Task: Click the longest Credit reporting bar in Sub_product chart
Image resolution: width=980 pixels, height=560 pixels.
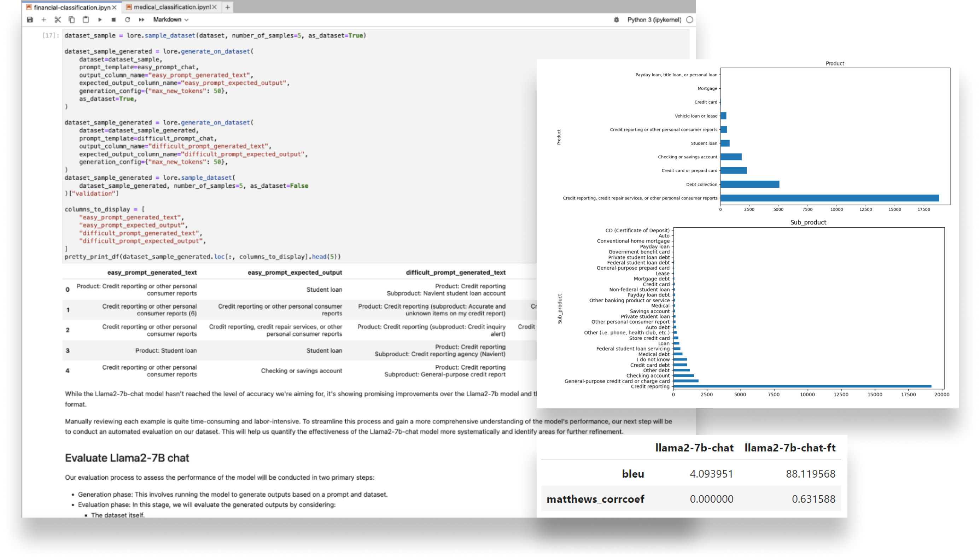Action: pyautogui.click(x=802, y=386)
